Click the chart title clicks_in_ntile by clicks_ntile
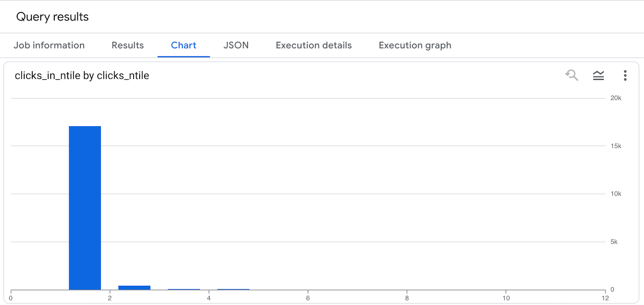This screenshot has height=305, width=644. coord(82,76)
